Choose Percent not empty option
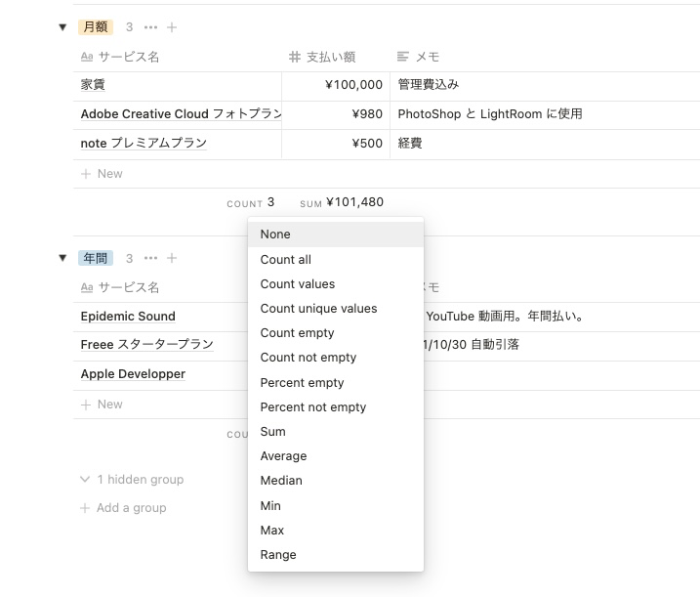 (336, 407)
